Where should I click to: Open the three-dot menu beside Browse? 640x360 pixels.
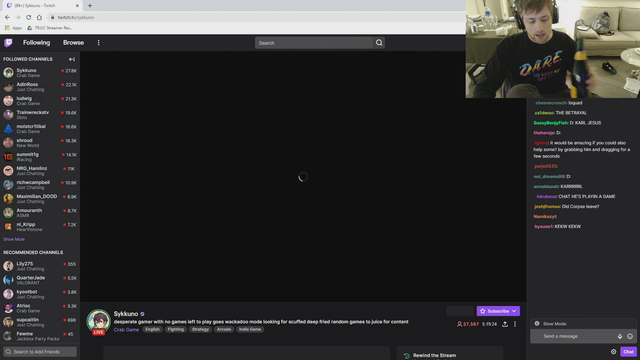[x=98, y=42]
